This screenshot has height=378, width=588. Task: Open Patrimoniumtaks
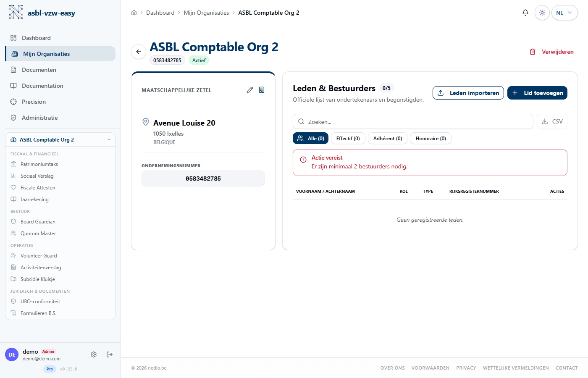tap(60, 164)
